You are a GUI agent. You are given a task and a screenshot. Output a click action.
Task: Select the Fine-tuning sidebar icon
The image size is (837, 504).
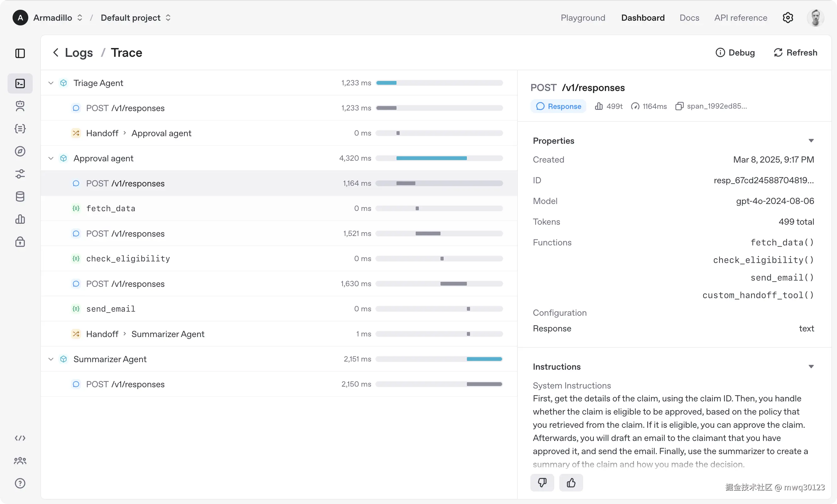[x=20, y=174]
